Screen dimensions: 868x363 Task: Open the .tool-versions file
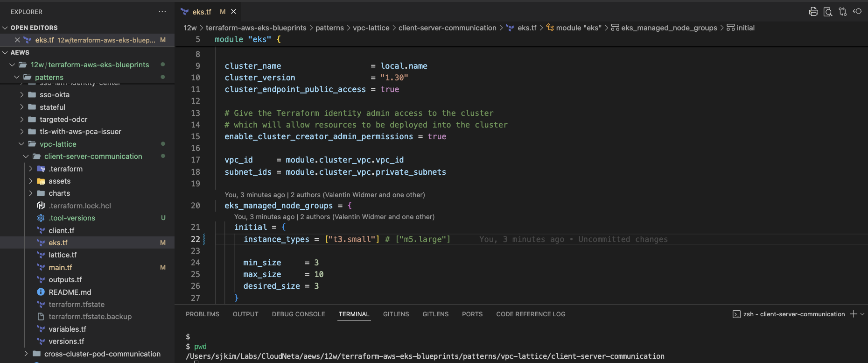(72, 218)
